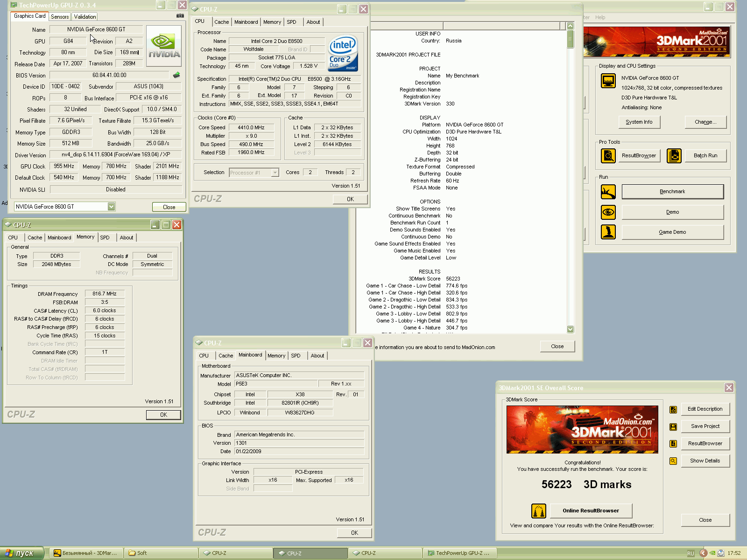Screen dimensions: 747x560
Task: Click the BIOS save chip icon in GPU-Z
Action: 176,75
